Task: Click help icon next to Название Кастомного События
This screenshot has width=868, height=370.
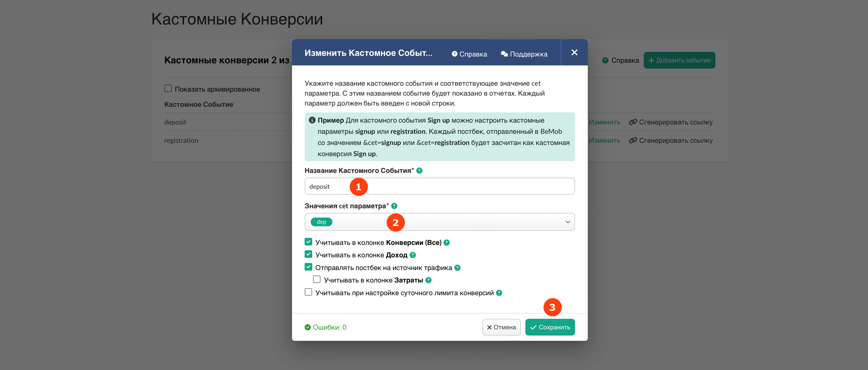Action: (419, 171)
